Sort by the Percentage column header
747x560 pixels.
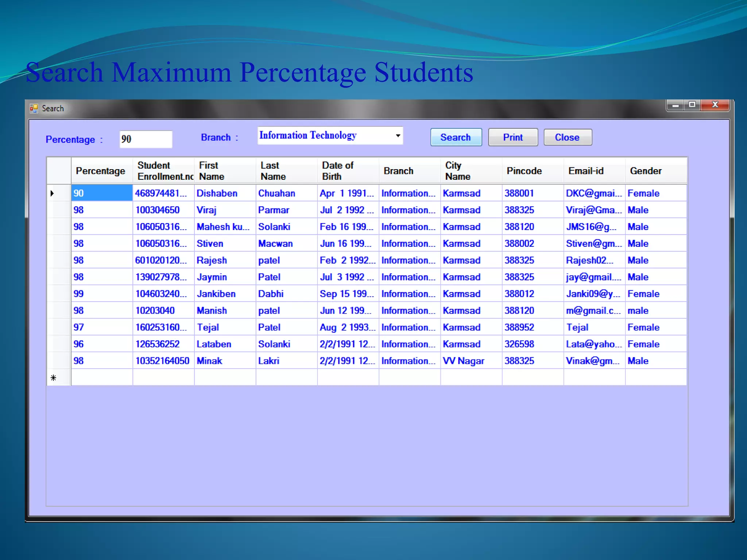pyautogui.click(x=102, y=171)
